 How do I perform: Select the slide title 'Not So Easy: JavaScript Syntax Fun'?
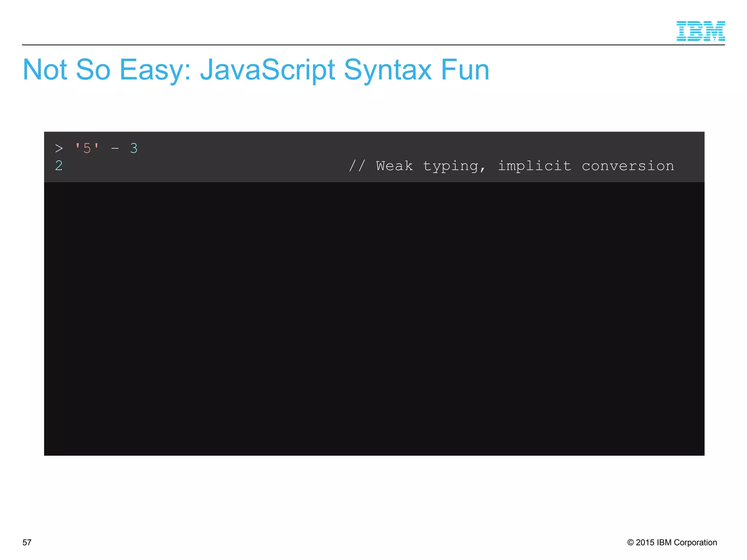(256, 70)
